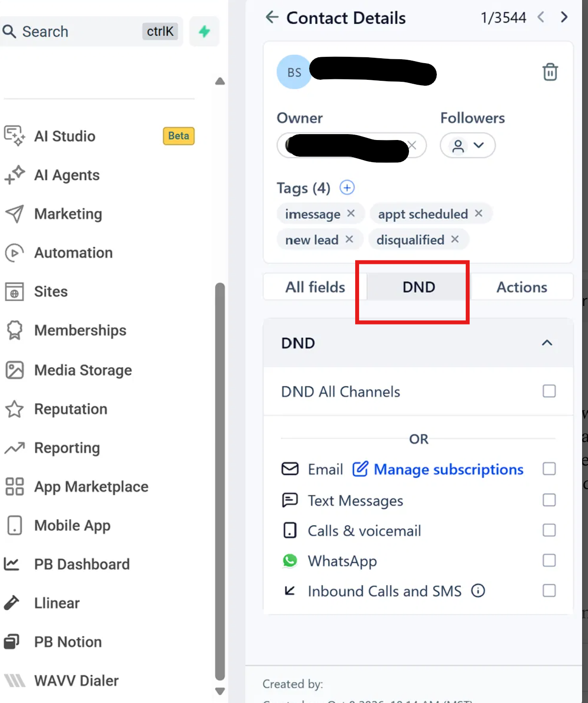Go back from Contact Details
The width and height of the screenshot is (588, 703).
272,18
